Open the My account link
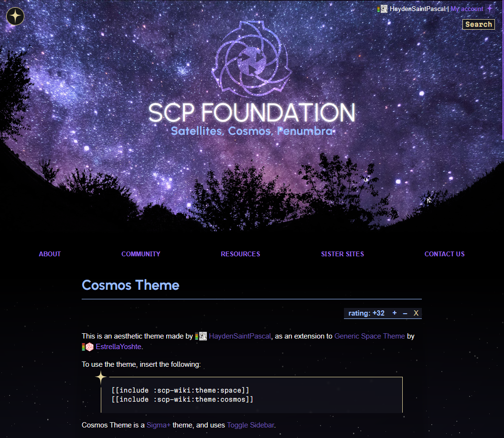 click(467, 9)
